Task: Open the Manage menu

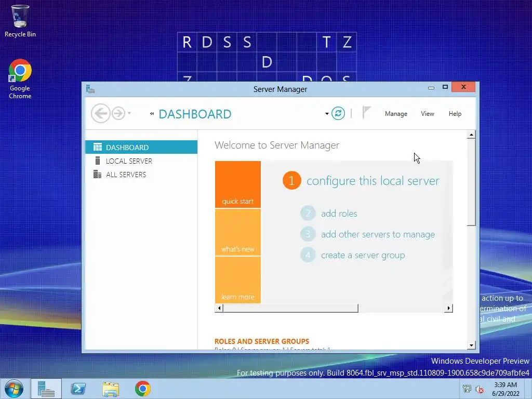Action: click(x=396, y=114)
